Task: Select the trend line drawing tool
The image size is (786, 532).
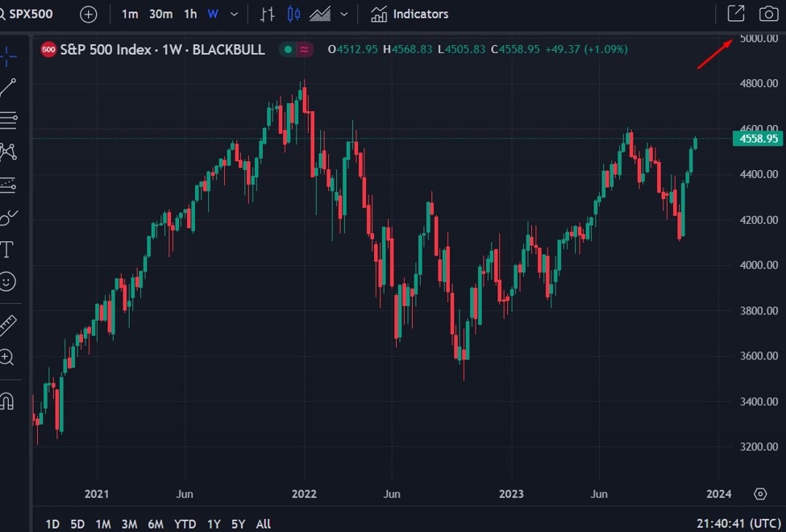Action: [x=8, y=88]
